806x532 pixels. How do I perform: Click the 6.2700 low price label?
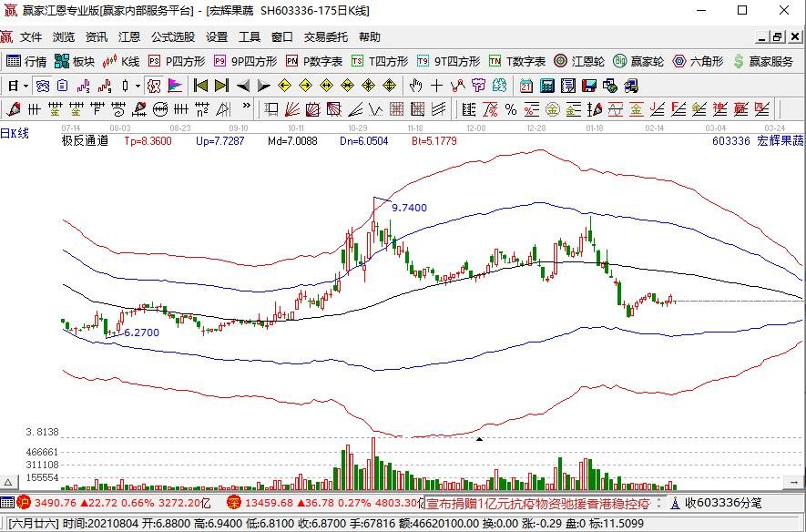click(x=142, y=332)
